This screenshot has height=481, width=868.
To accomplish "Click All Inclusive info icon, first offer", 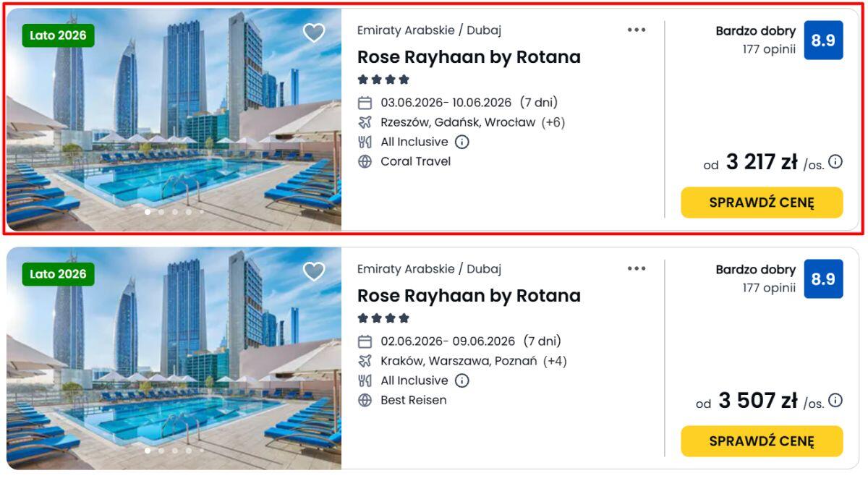I will (x=461, y=142).
